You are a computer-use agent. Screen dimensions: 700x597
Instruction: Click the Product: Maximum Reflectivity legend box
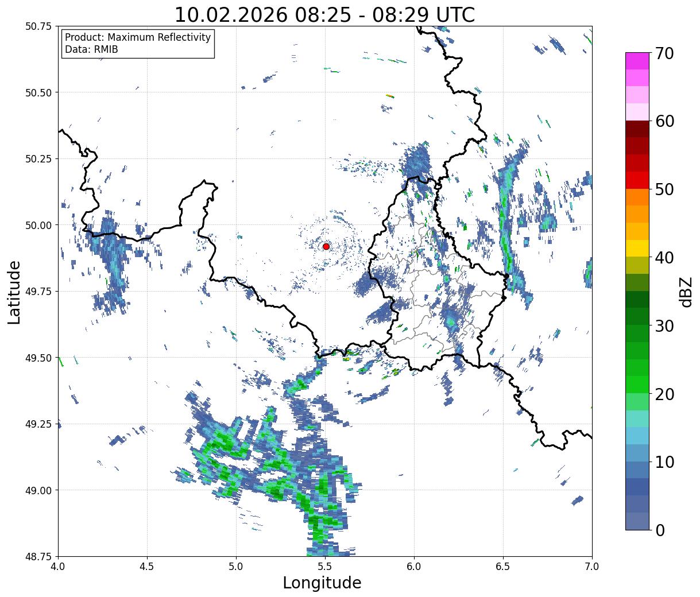138,44
